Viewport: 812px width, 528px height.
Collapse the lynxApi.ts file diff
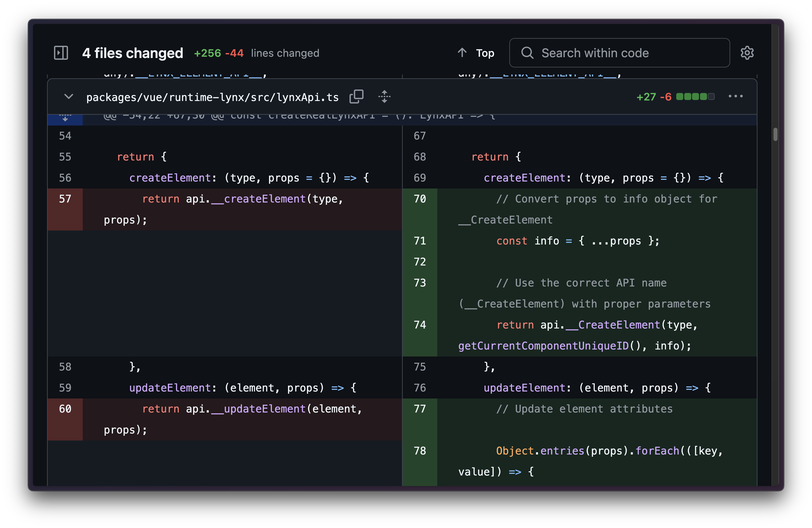tap(68, 96)
